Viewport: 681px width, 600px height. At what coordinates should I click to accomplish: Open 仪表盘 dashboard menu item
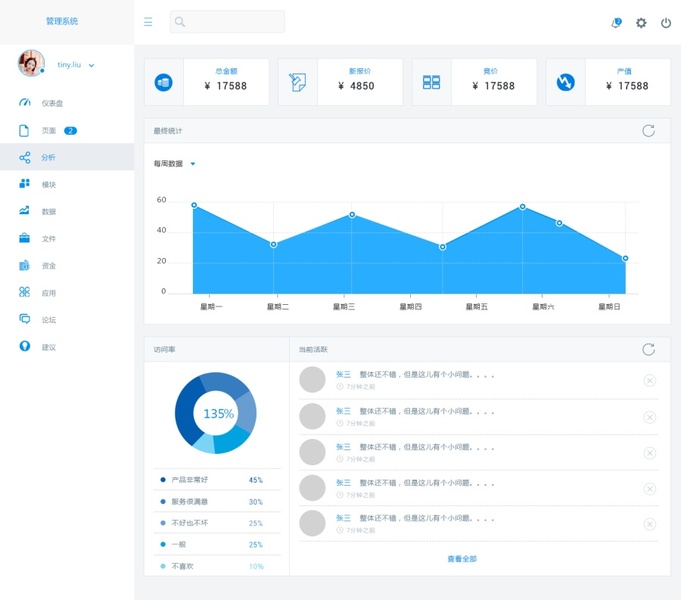click(67, 103)
